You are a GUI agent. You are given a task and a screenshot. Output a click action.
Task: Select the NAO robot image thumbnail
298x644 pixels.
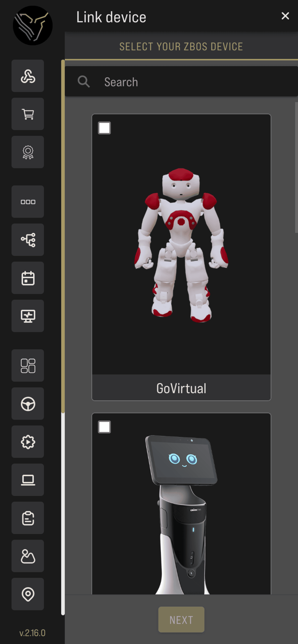point(181,245)
